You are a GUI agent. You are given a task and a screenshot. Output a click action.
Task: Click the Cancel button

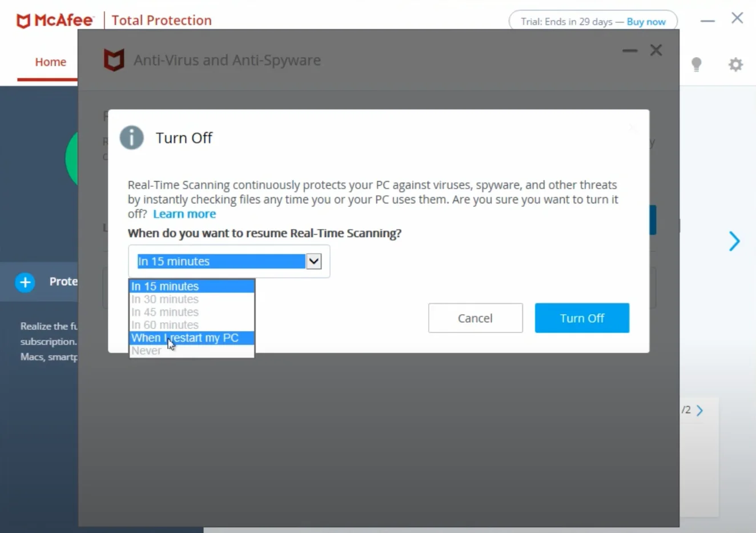click(475, 318)
